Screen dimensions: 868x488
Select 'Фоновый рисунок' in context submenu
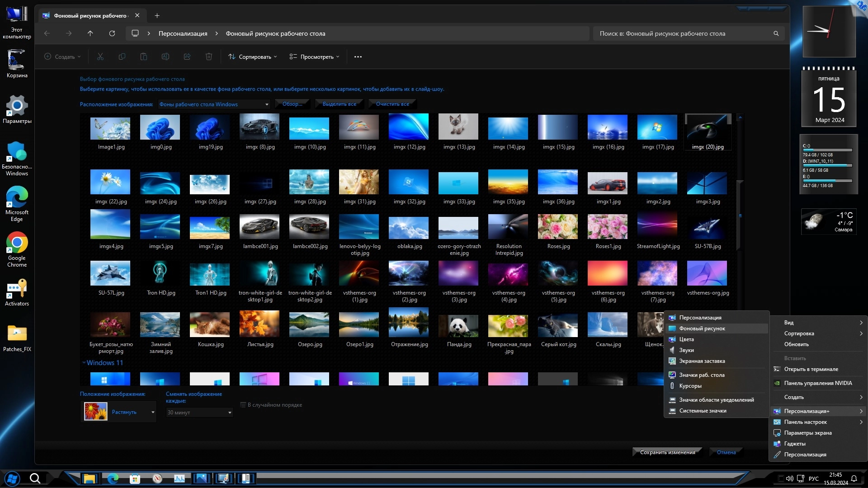point(702,328)
